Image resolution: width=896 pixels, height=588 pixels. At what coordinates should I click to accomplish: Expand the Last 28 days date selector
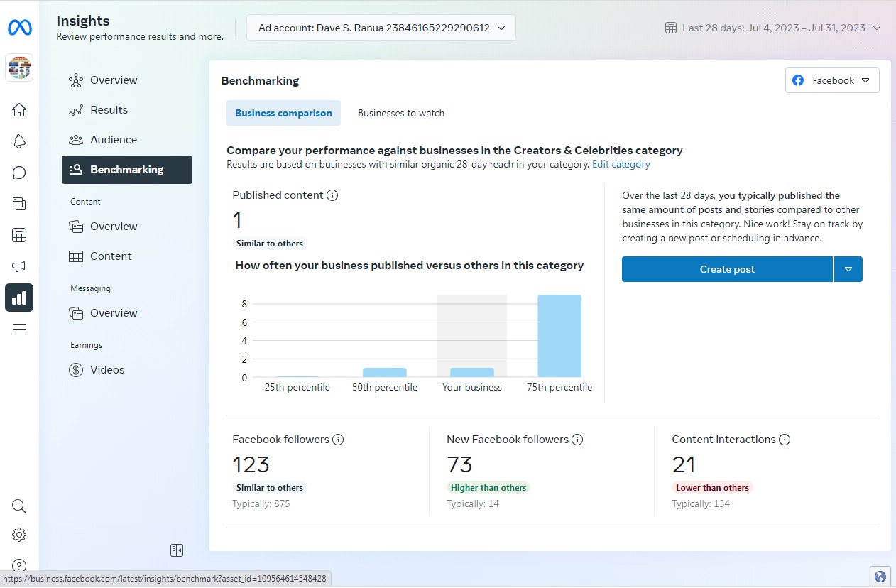[772, 28]
